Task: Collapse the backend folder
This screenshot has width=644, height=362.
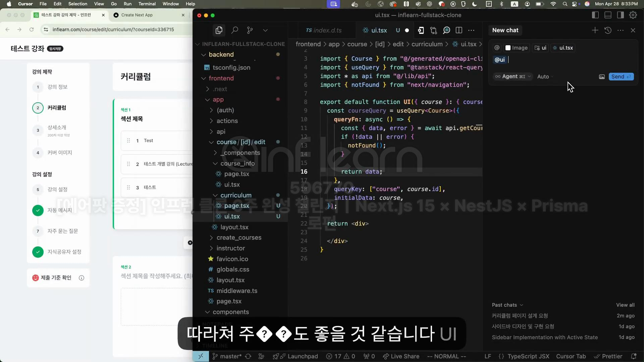Action: coord(221,55)
